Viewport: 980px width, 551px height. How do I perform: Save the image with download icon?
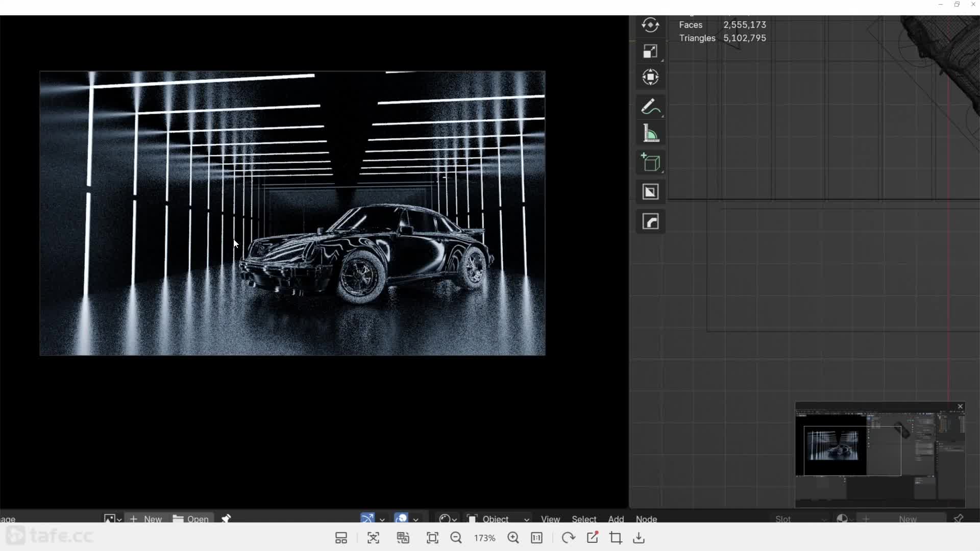click(639, 538)
